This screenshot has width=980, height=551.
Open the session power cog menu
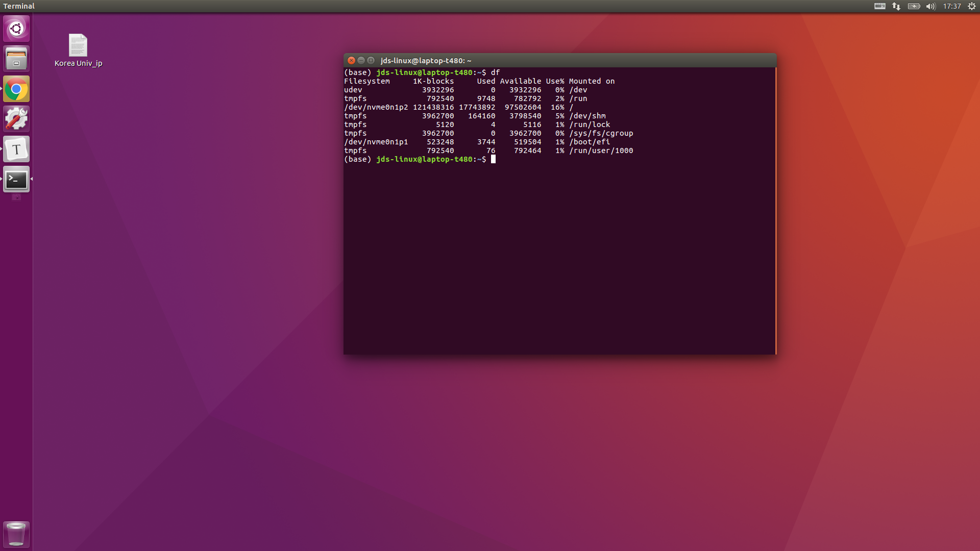[x=972, y=6]
